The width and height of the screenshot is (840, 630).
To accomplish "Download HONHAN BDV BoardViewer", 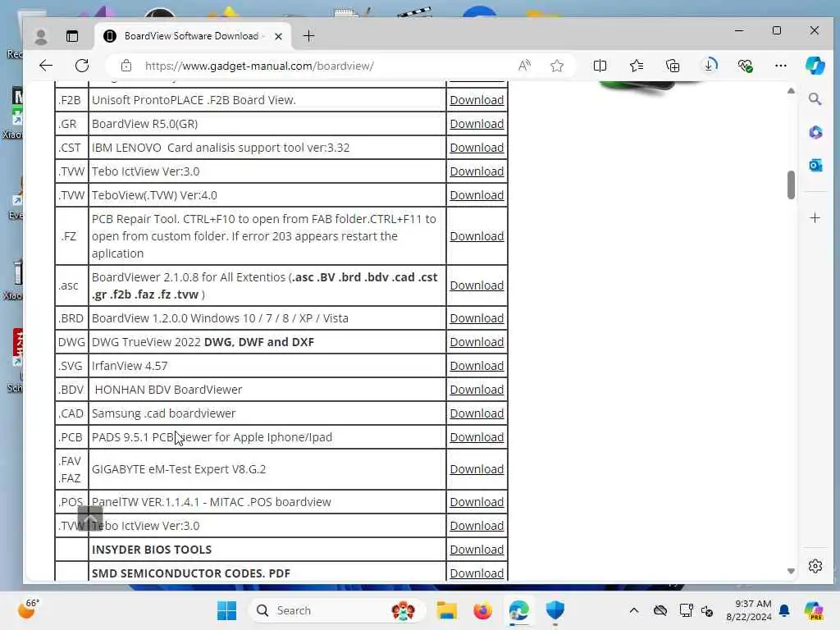I will 477,390.
